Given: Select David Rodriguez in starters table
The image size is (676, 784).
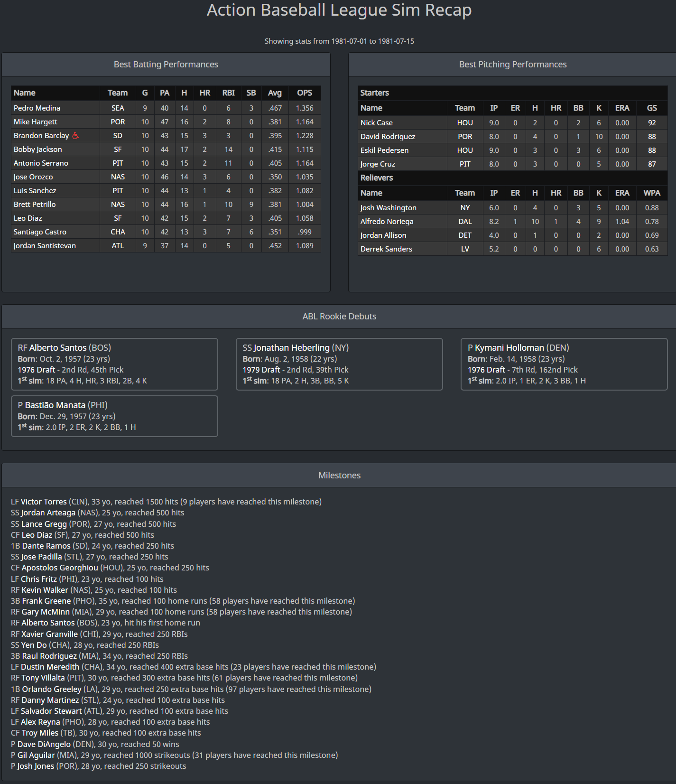Looking at the screenshot, I should [x=388, y=137].
